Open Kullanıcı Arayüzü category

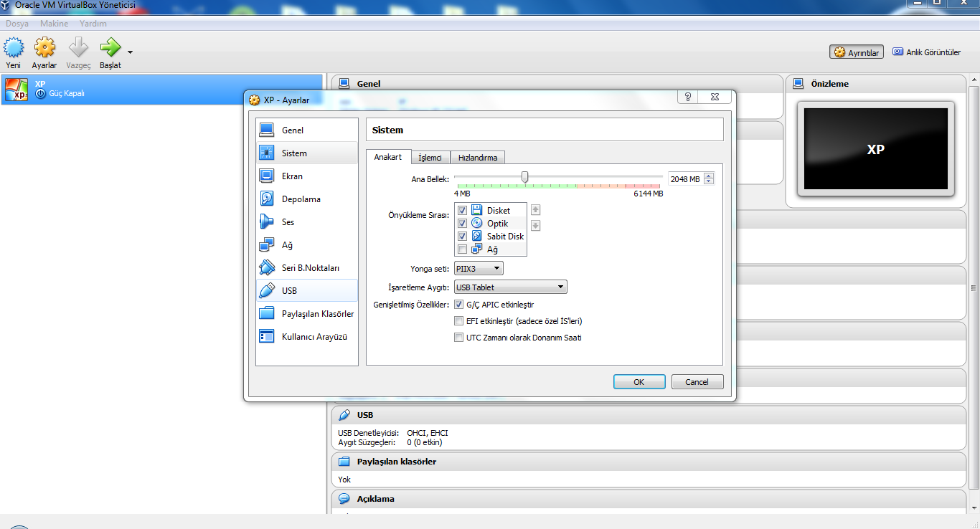(x=307, y=337)
